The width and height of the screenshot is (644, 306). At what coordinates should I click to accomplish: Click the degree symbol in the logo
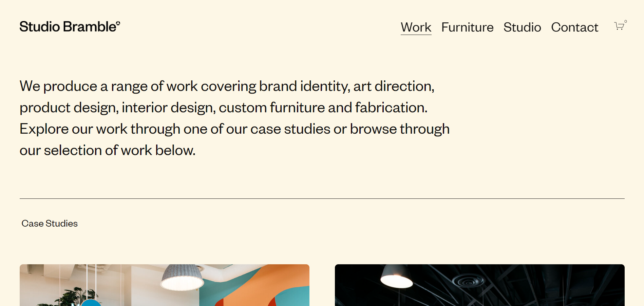(118, 22)
